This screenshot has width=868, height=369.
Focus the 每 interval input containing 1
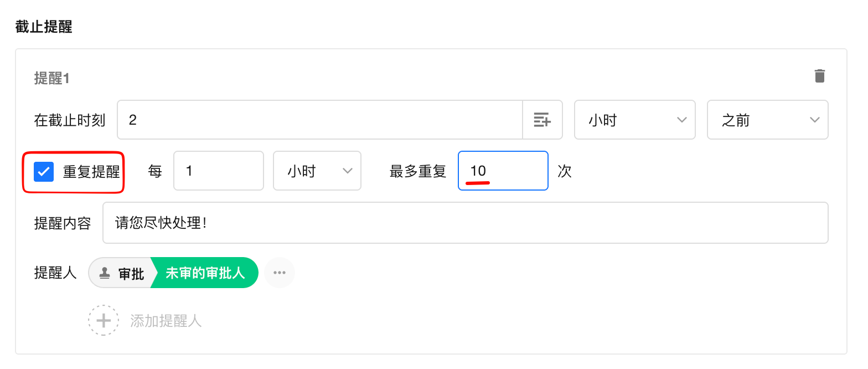(219, 171)
